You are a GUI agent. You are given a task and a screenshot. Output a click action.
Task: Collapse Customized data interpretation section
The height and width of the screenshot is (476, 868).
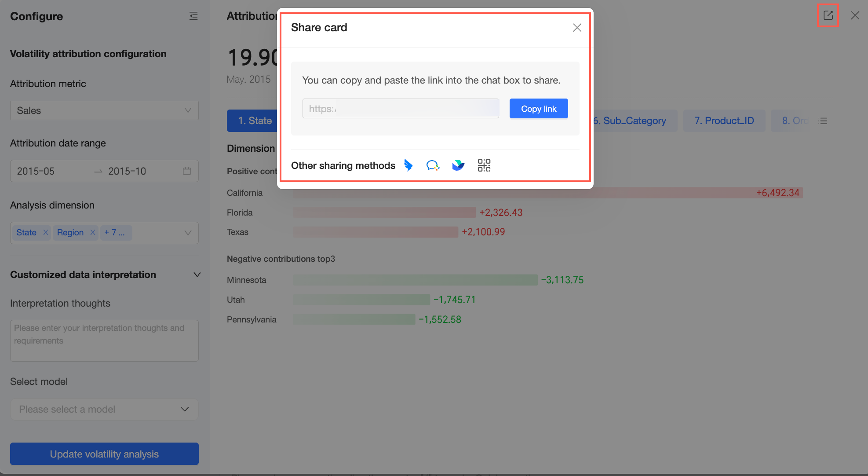(197, 275)
